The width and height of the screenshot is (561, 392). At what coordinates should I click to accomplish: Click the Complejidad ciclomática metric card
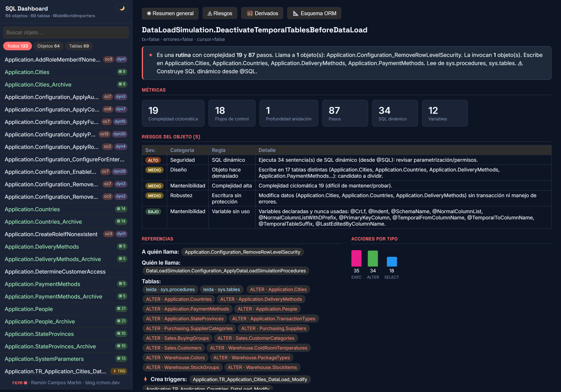pyautogui.click(x=173, y=113)
